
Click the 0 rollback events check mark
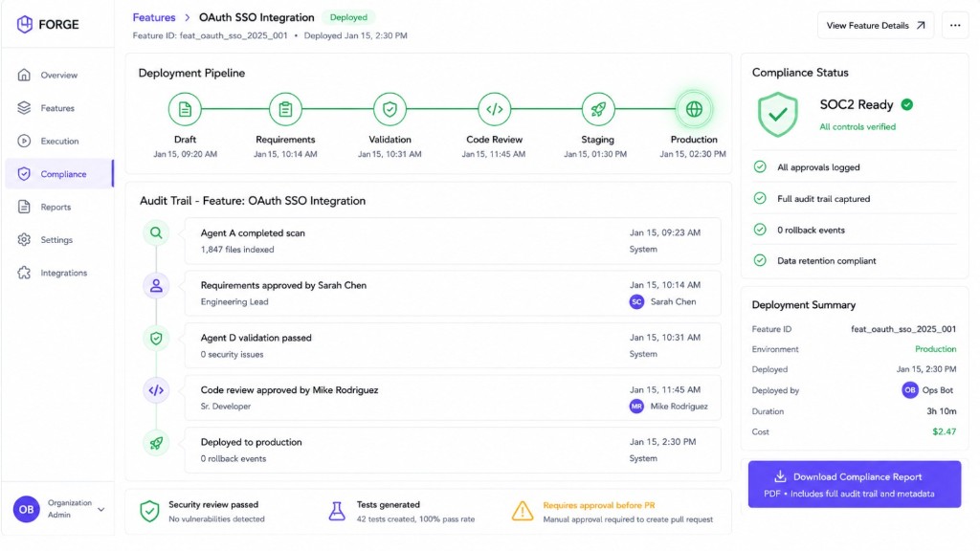(760, 230)
